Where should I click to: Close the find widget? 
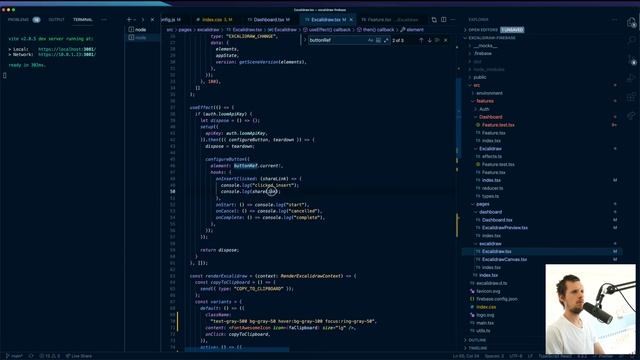(x=445, y=40)
